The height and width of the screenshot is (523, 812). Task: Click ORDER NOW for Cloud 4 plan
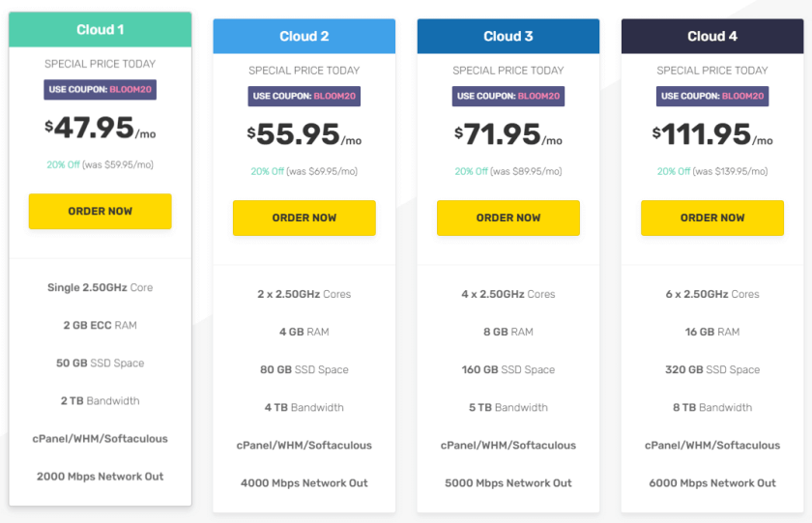712,218
